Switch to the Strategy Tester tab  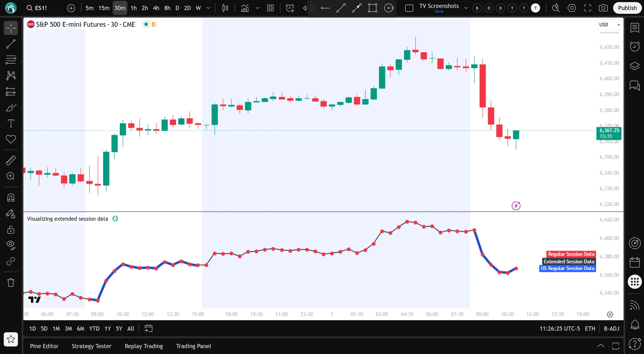[x=91, y=346]
